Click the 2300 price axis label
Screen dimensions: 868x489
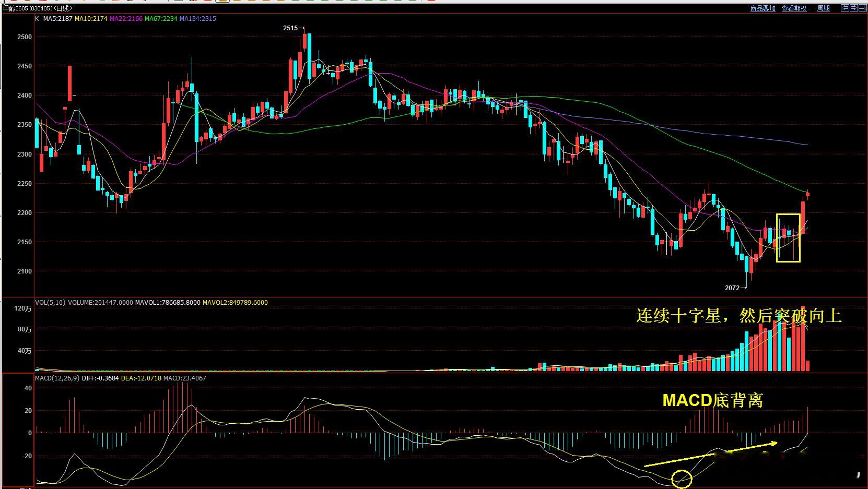click(x=25, y=154)
